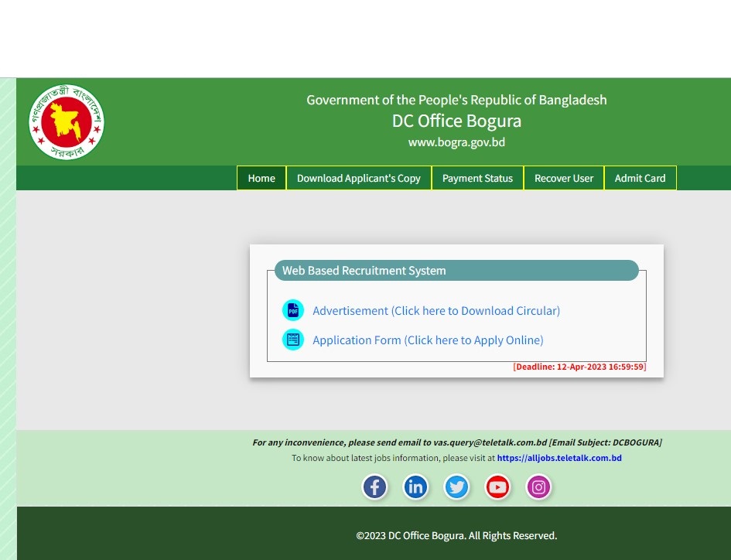
Task: Open the Facebook page icon
Action: 374,487
